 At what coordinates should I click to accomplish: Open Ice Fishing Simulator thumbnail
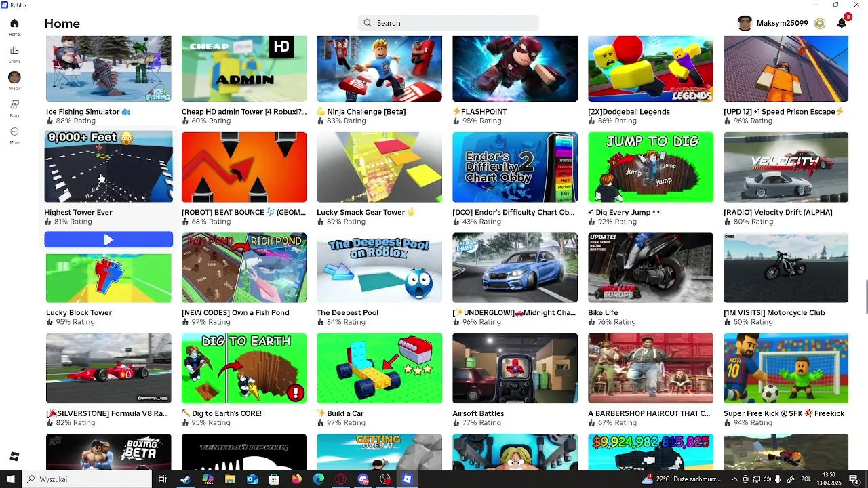pyautogui.click(x=108, y=69)
